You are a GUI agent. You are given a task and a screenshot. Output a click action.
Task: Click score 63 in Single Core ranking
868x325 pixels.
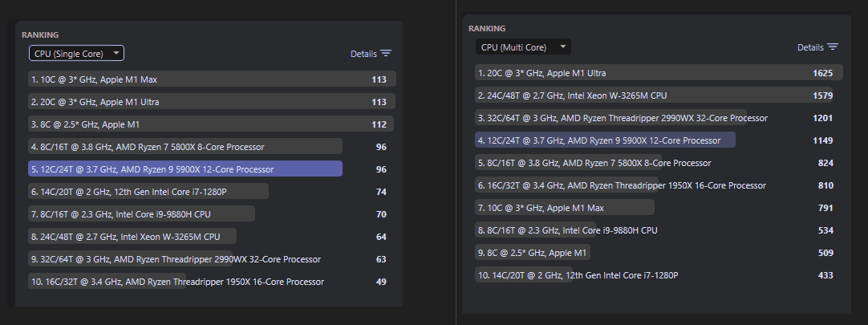pyautogui.click(x=381, y=259)
